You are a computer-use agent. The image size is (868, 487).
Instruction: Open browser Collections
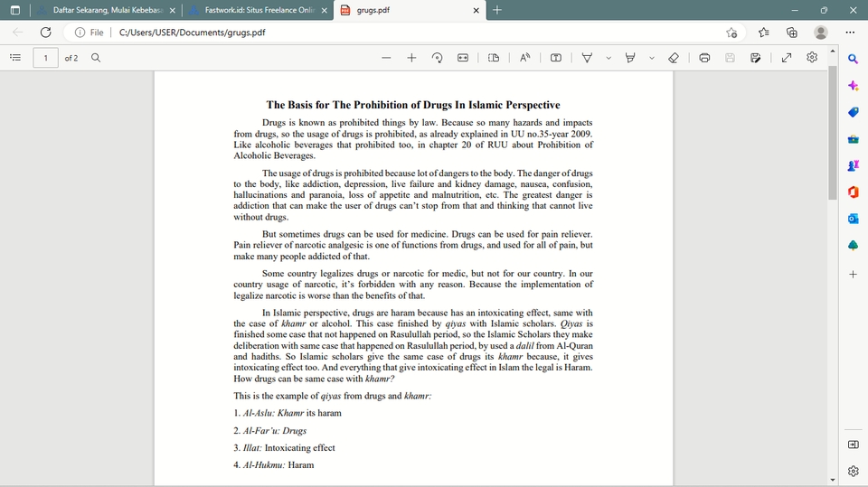pyautogui.click(x=792, y=33)
